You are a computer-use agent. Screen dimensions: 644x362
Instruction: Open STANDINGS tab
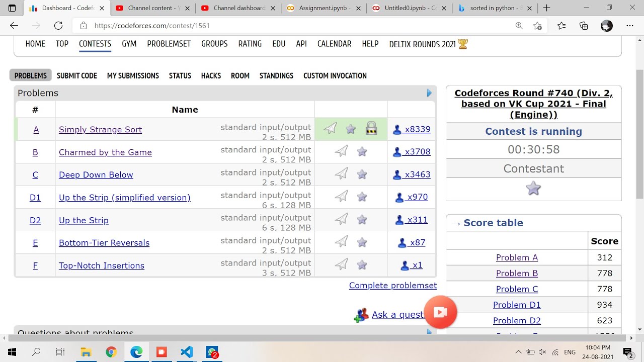pos(276,75)
